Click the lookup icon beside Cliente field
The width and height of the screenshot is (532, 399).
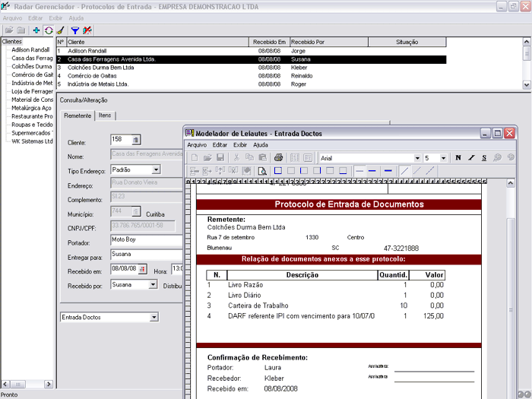pyautogui.click(x=136, y=140)
